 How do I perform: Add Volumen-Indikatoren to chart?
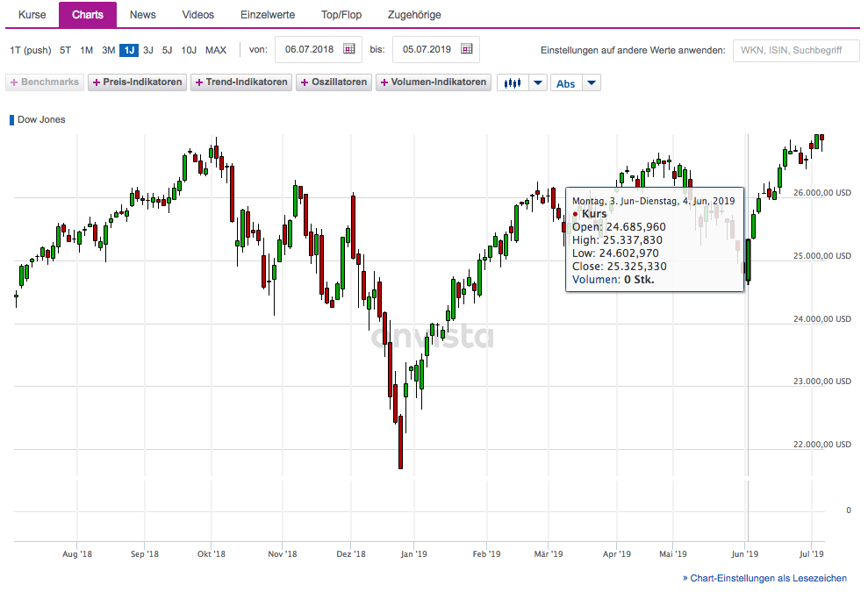(x=433, y=82)
